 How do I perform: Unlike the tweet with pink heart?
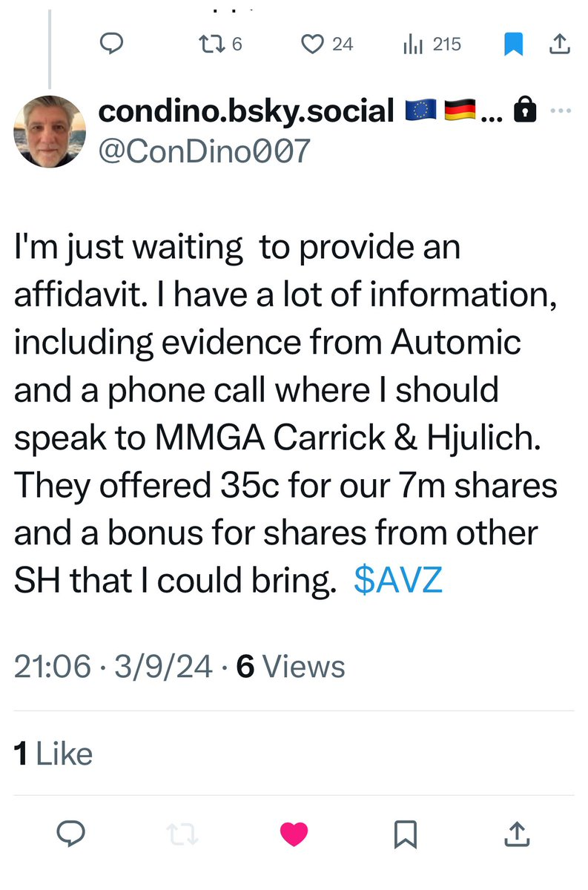pyautogui.click(x=294, y=835)
